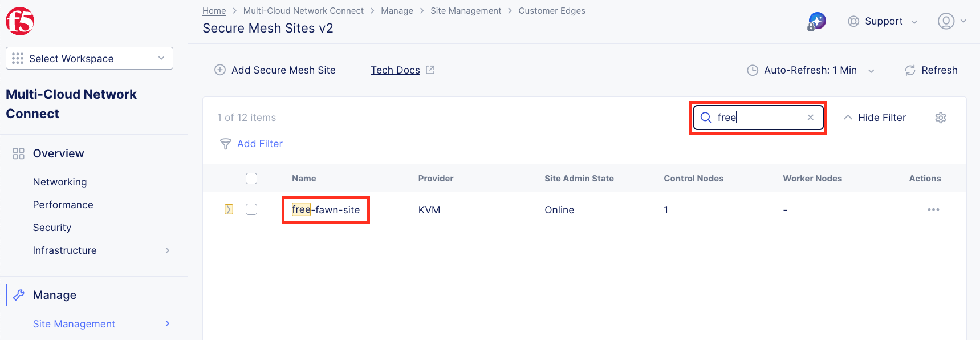The width and height of the screenshot is (980, 340).
Task: Click the Refresh arrows icon
Action: tap(910, 70)
